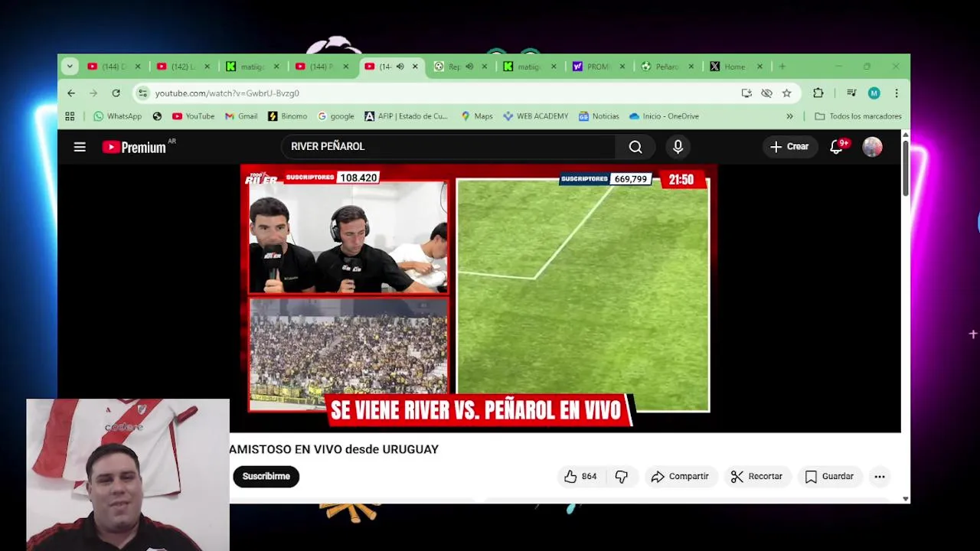Open the apps grid in bookmarks bar
This screenshot has width=980, height=551.
(70, 116)
